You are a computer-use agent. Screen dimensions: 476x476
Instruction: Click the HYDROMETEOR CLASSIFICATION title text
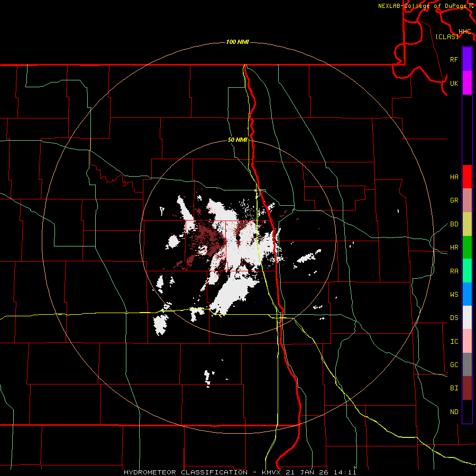tap(186, 472)
